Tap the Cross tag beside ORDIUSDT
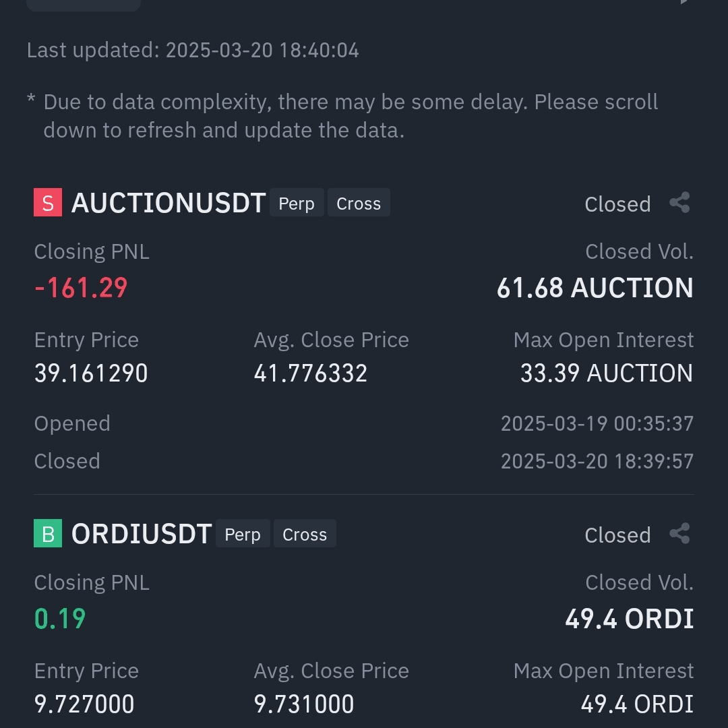728x728 pixels. pos(305,533)
